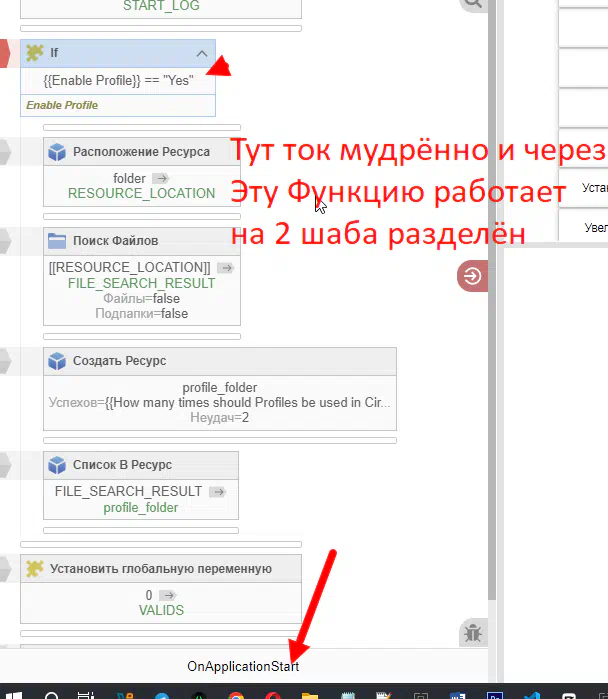Click the puzzle icon on the If block
608x699 pixels.
(35, 53)
